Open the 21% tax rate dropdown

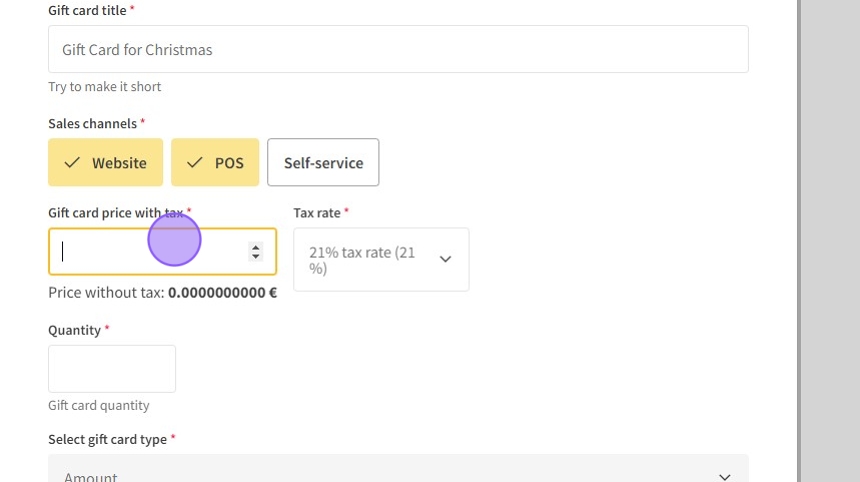(x=381, y=260)
